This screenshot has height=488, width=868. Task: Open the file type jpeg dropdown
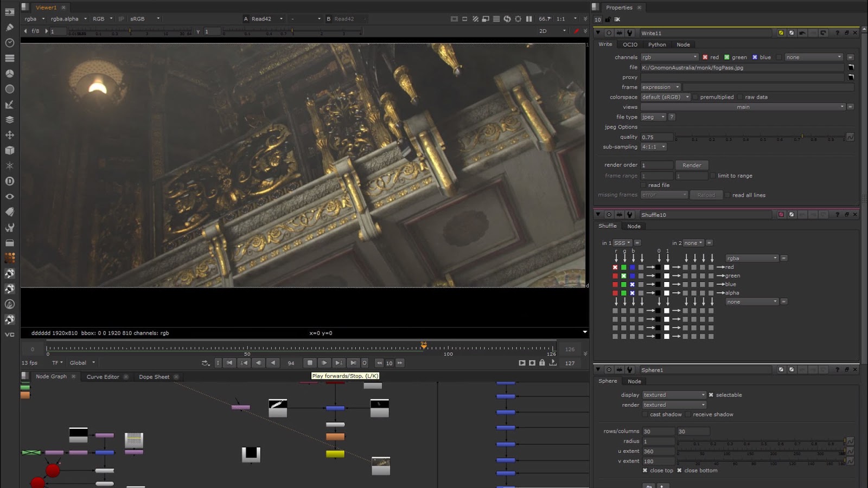653,117
